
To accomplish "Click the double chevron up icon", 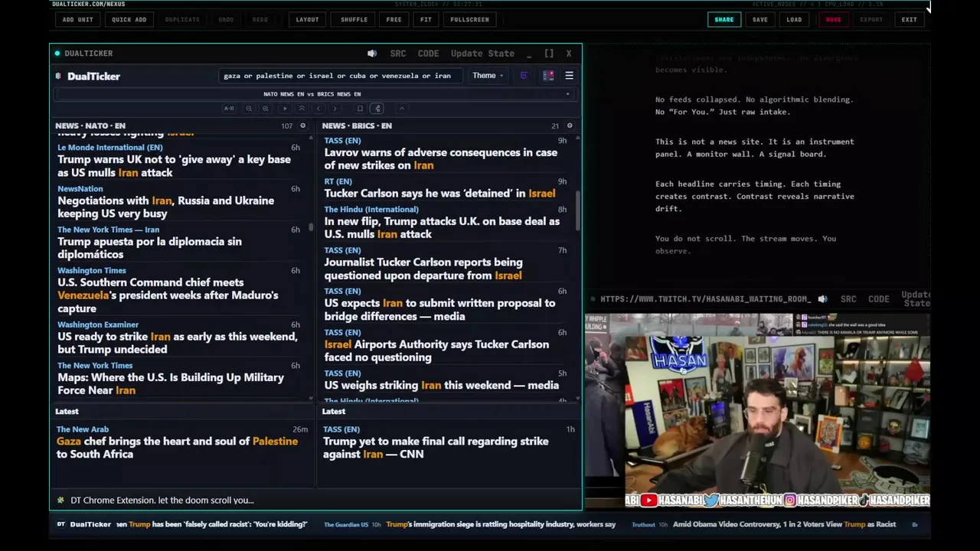I will [302, 109].
